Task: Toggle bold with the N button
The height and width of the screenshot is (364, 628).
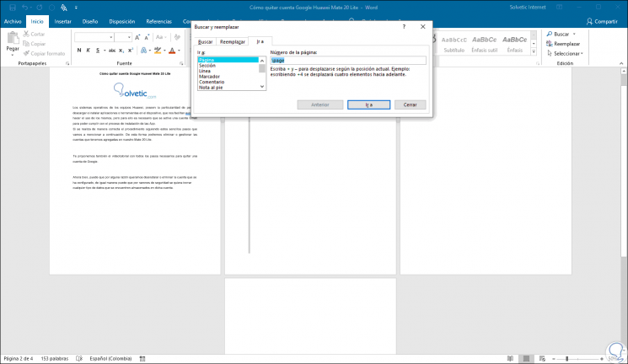Action: 79,50
